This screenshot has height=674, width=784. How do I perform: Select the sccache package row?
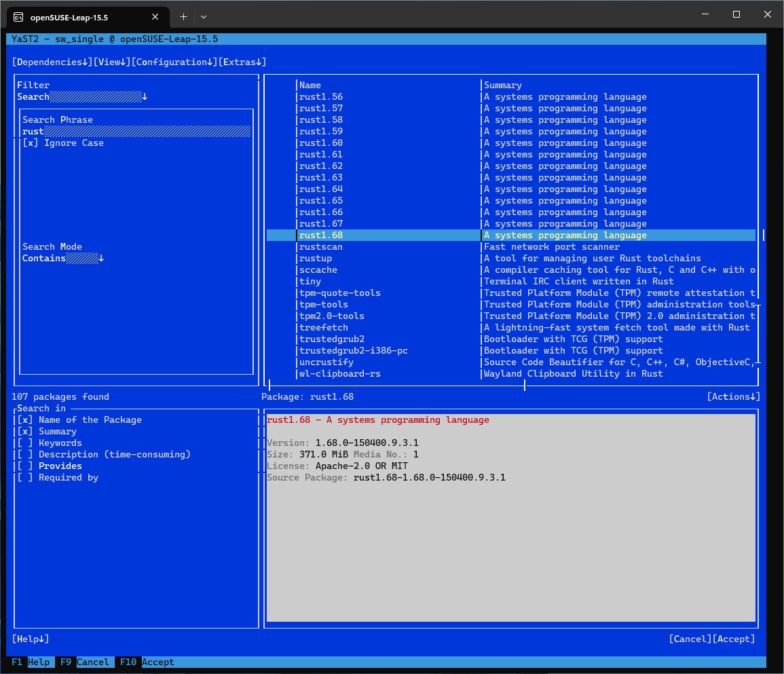click(x=511, y=270)
